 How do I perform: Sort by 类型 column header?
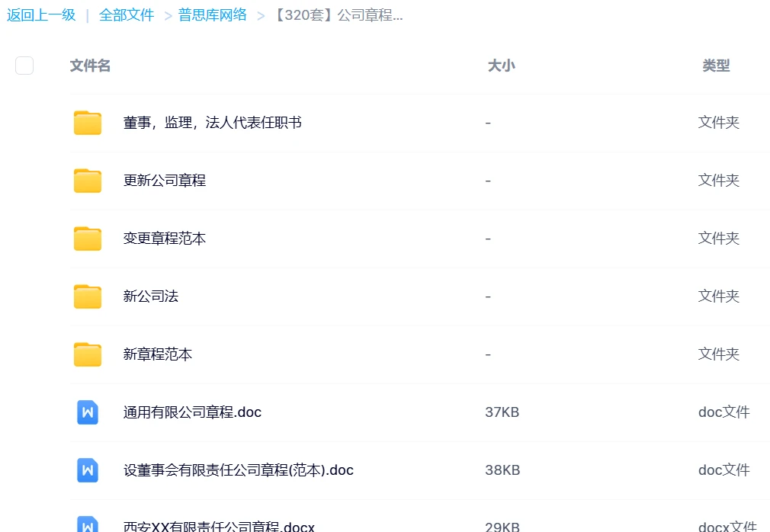coord(716,66)
